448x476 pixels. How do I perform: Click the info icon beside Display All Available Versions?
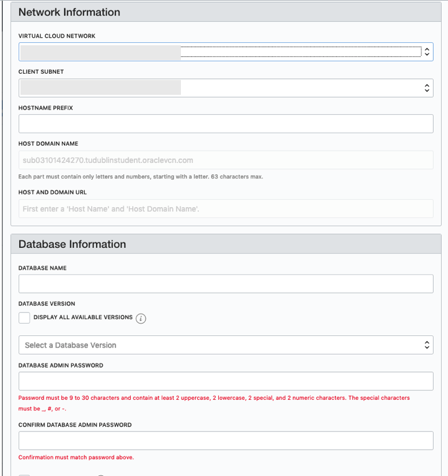141,319
